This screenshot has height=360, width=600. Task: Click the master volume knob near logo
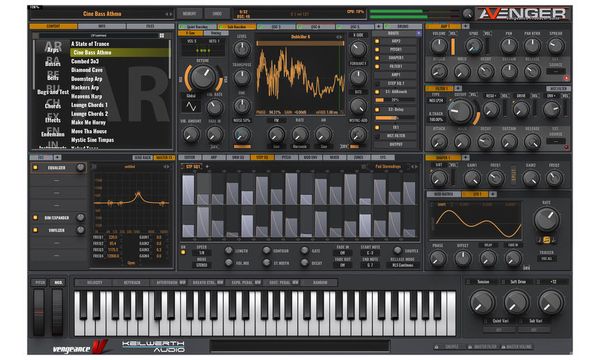click(467, 14)
